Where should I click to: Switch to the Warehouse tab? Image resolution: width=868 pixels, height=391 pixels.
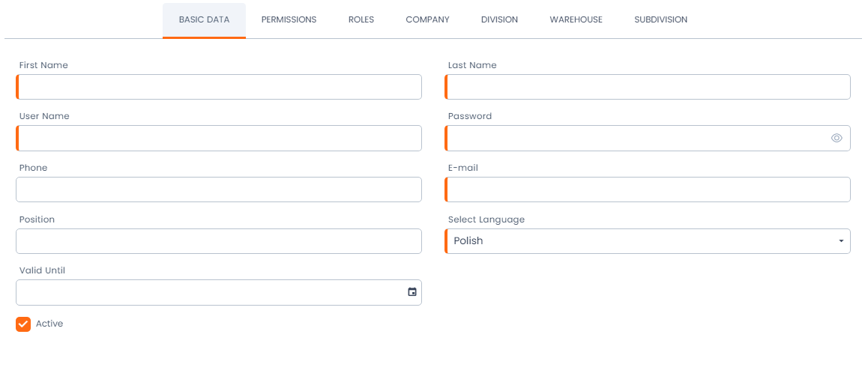click(x=576, y=19)
